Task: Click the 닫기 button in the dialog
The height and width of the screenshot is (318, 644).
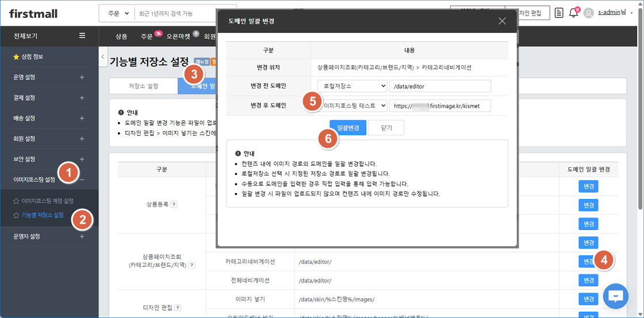Action: pyautogui.click(x=386, y=128)
